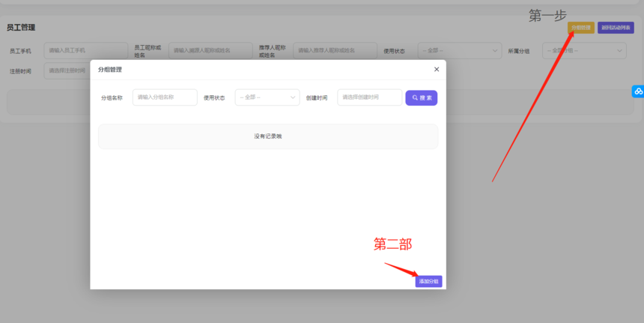Click the magnifier icon on search button
The height and width of the screenshot is (323, 644).
coord(416,98)
